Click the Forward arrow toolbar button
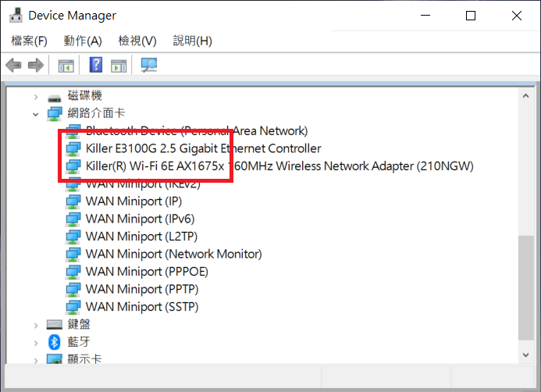Screen dimensions: 541x392 (35, 65)
